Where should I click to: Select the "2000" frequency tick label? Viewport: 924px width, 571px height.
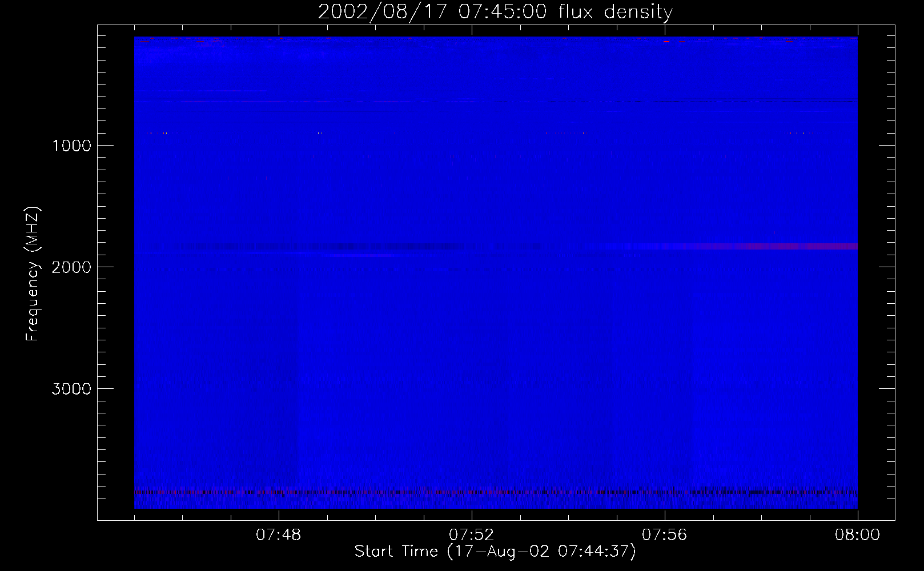[x=71, y=267]
